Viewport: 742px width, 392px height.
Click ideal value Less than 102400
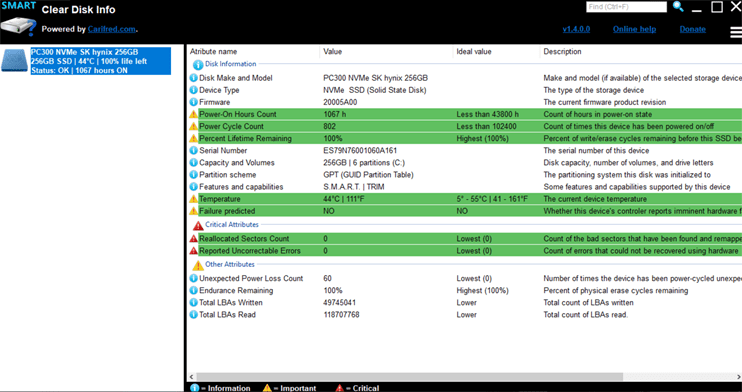(x=486, y=126)
